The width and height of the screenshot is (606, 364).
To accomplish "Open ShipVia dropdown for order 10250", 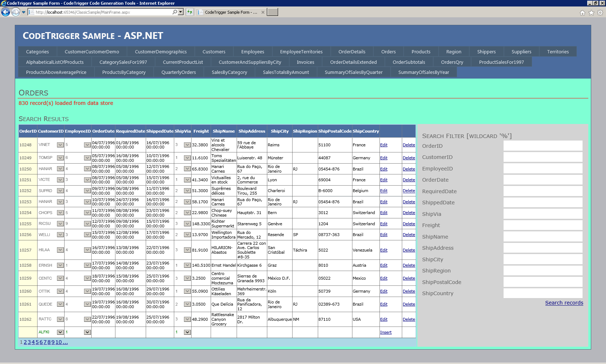I will (187, 169).
